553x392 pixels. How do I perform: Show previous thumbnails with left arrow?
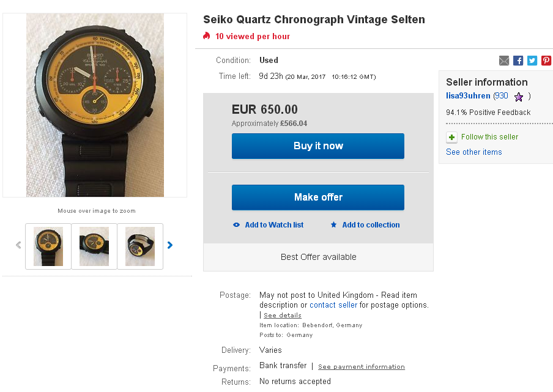[x=18, y=245]
